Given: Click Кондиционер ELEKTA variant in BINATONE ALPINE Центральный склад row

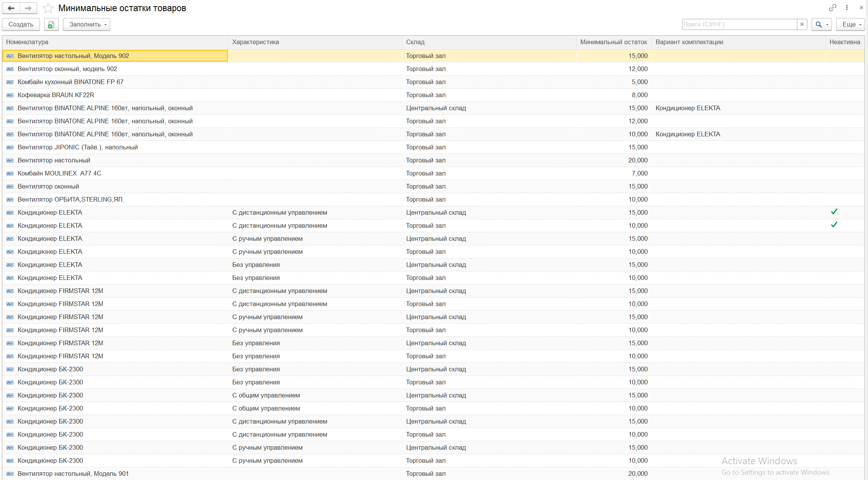Looking at the screenshot, I should [688, 108].
